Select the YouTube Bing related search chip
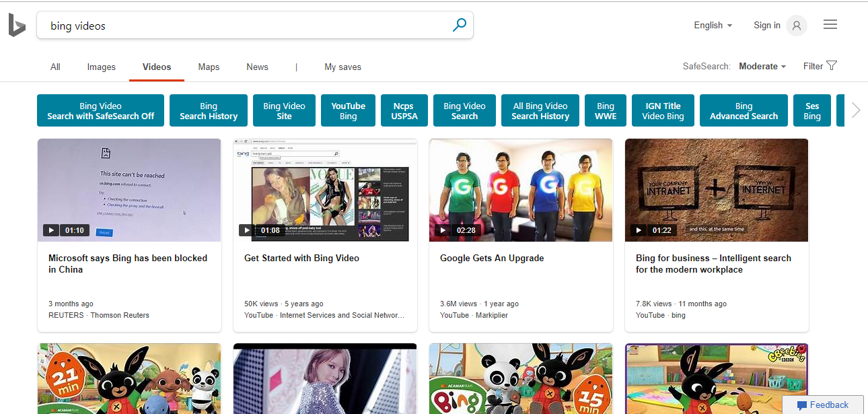The width and height of the screenshot is (868, 414). [348, 110]
